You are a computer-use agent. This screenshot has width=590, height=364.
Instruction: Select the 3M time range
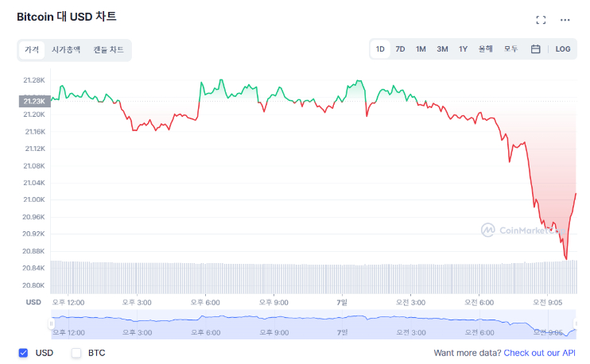click(442, 49)
